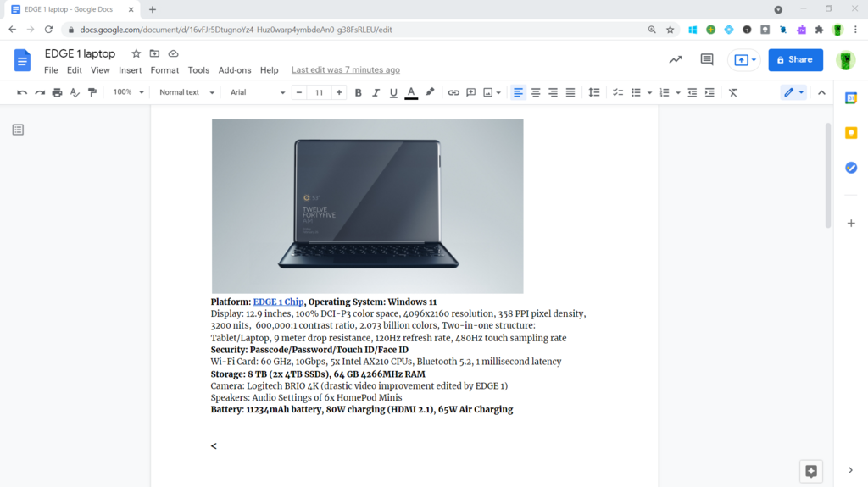Show document outline icon at left
This screenshot has height=487, width=868.
[19, 130]
